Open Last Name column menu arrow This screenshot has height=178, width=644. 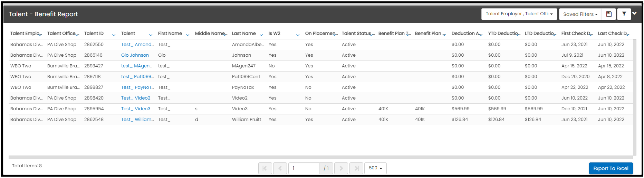pyautogui.click(x=261, y=35)
